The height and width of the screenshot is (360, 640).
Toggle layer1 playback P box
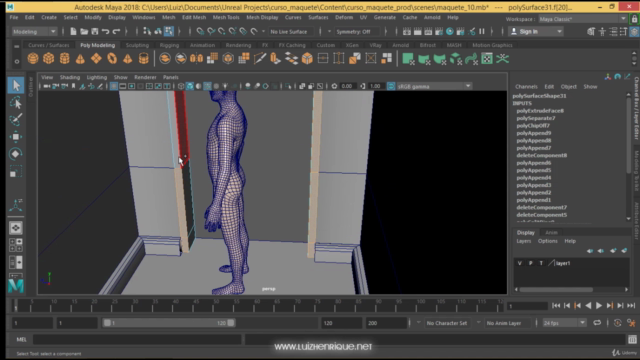531,263
